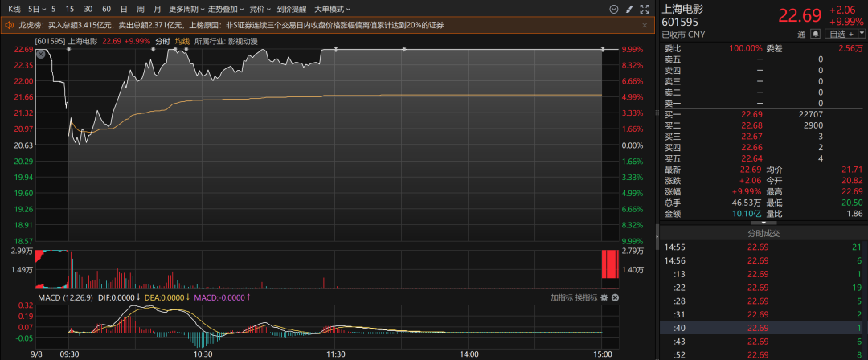
Task: Toggle the 分时 line legend
Action: [162, 41]
